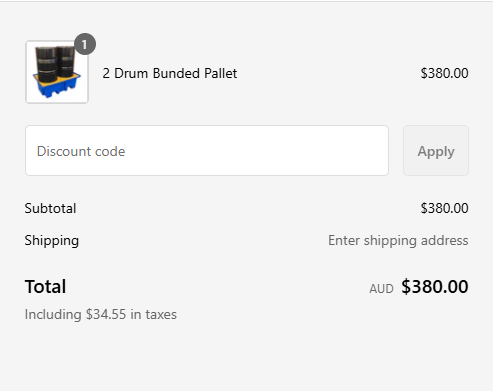Focus the Discount code input field
The width and height of the screenshot is (493, 391).
click(207, 151)
